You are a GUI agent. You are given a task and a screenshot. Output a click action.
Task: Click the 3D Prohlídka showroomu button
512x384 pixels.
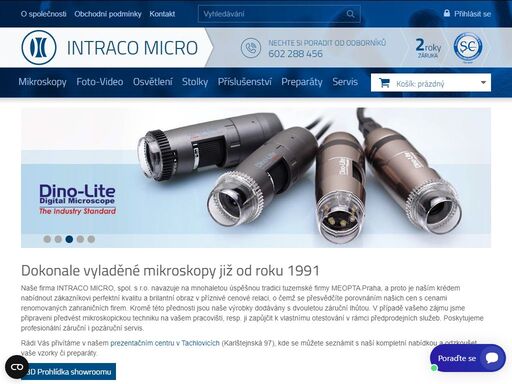tap(69, 372)
